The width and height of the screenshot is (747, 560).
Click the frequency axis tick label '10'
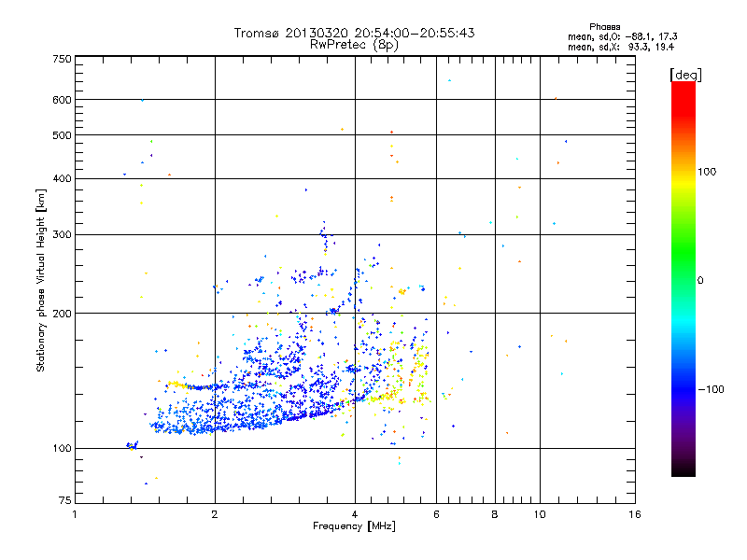click(540, 514)
